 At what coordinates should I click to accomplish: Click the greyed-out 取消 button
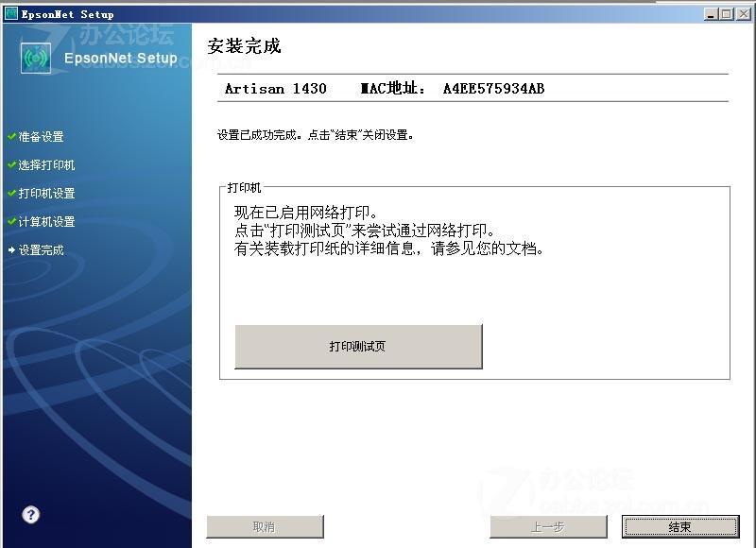(x=265, y=527)
